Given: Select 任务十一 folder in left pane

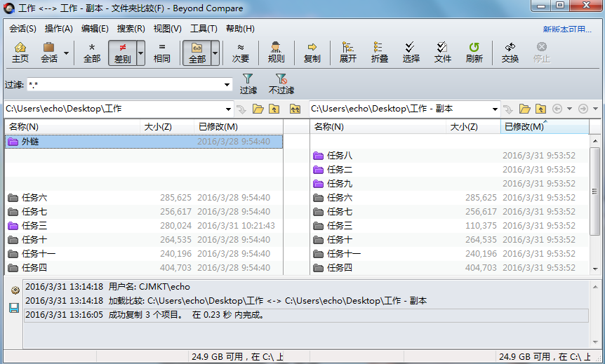Looking at the screenshot, I should point(144,254).
